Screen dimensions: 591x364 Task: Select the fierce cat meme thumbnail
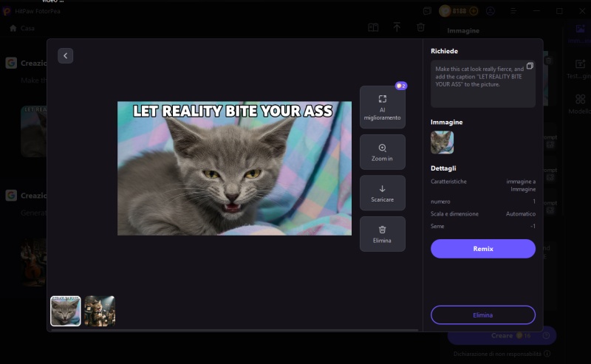[65, 311]
